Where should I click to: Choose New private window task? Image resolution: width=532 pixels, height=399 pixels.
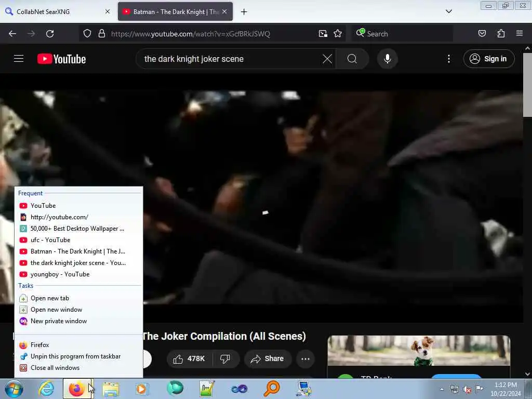[x=79, y=321]
